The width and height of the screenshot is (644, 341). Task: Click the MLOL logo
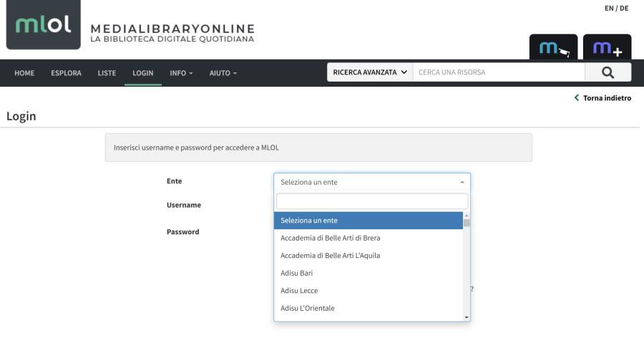pyautogui.click(x=43, y=25)
